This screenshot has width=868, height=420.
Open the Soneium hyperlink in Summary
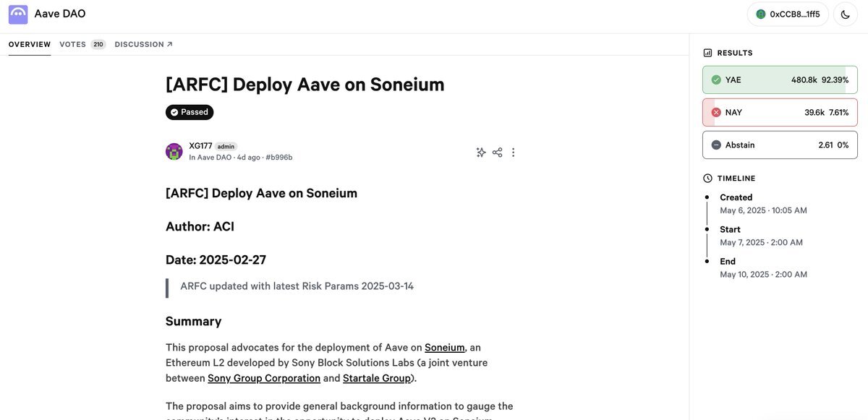click(445, 348)
